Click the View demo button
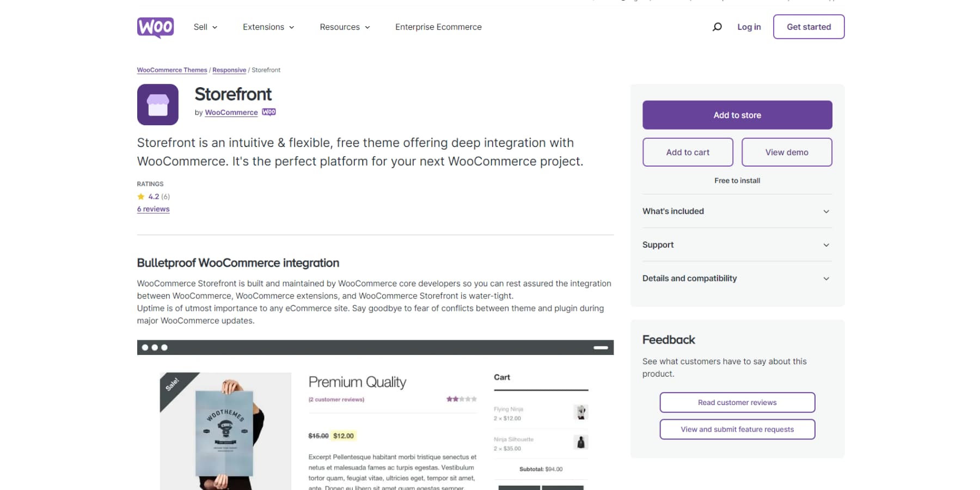The image size is (980, 490). click(x=786, y=152)
